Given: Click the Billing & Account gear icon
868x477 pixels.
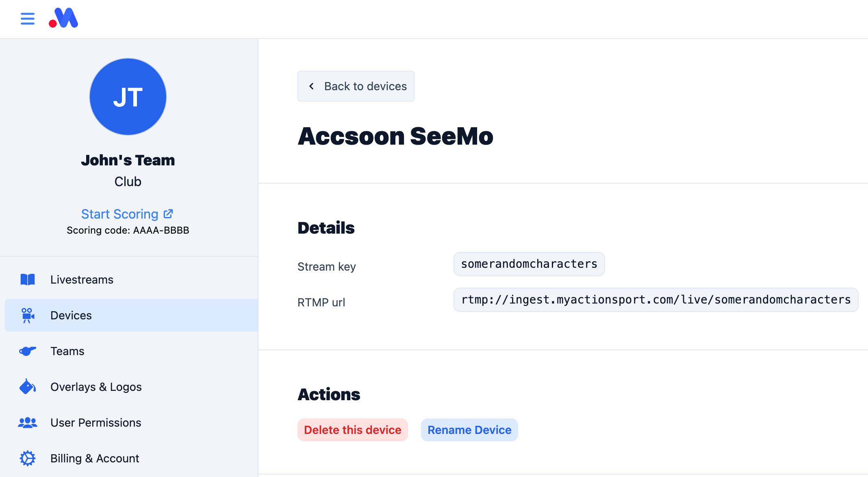Looking at the screenshot, I should point(28,458).
